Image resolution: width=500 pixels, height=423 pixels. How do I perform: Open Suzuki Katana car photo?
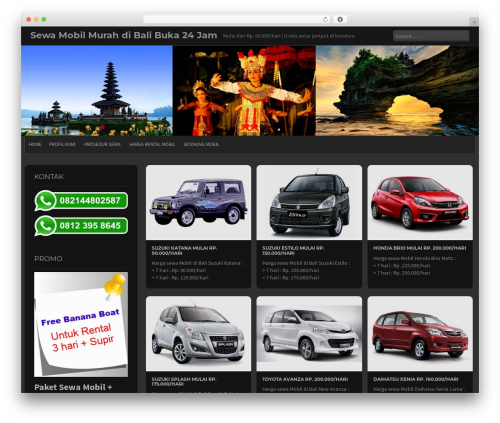pos(198,202)
